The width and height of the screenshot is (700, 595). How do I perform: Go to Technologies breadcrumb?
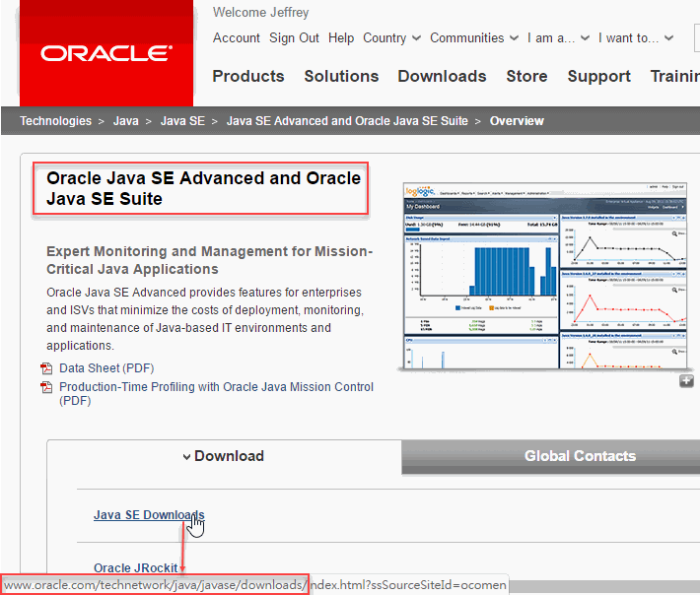56,121
